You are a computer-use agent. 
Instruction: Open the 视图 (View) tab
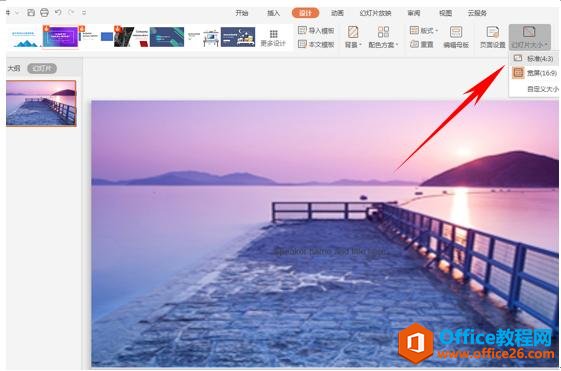click(x=445, y=13)
